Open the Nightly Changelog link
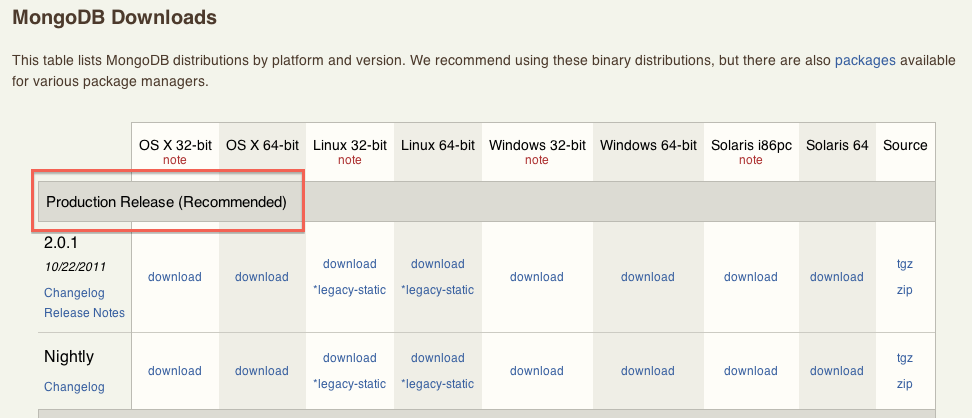Viewport: 972px width, 418px height. pos(74,387)
